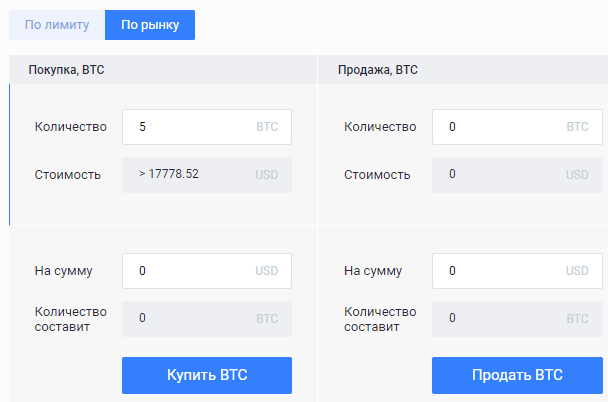This screenshot has width=608, height=402.
Task: Click the Количество label in the sell section
Action: point(380,127)
